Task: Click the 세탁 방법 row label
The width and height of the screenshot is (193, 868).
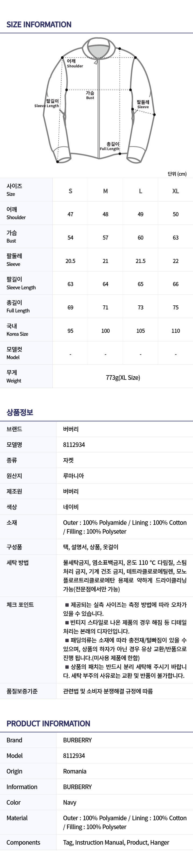Action: click(17, 562)
